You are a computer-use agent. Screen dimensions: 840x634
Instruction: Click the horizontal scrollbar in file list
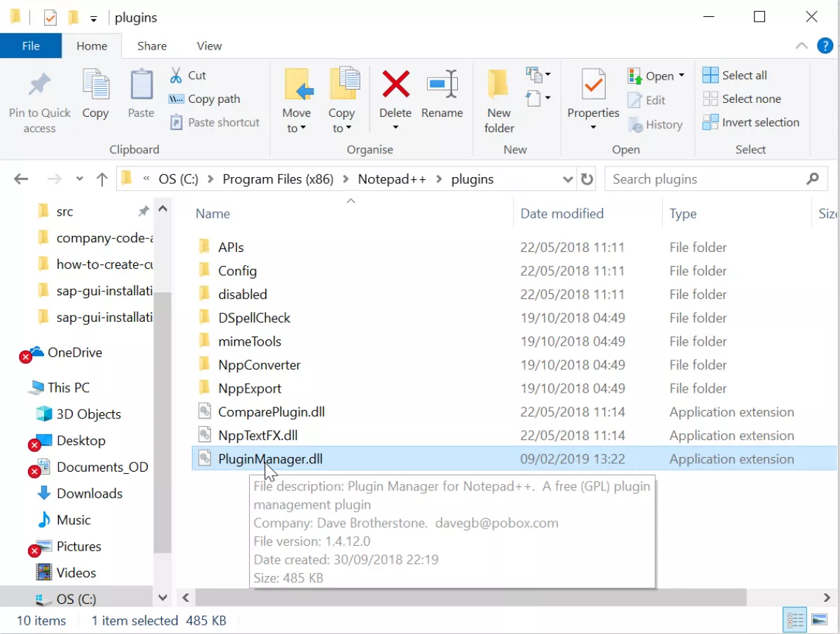click(470, 598)
